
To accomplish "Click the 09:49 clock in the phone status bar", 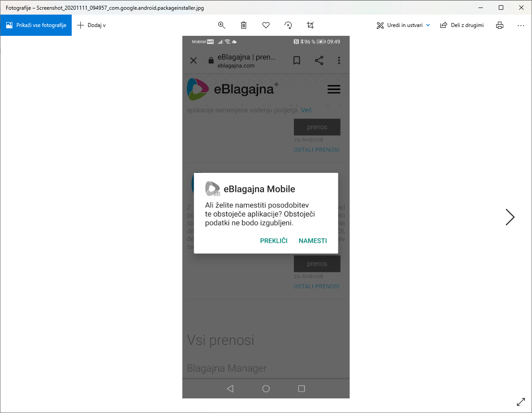I will 334,42.
